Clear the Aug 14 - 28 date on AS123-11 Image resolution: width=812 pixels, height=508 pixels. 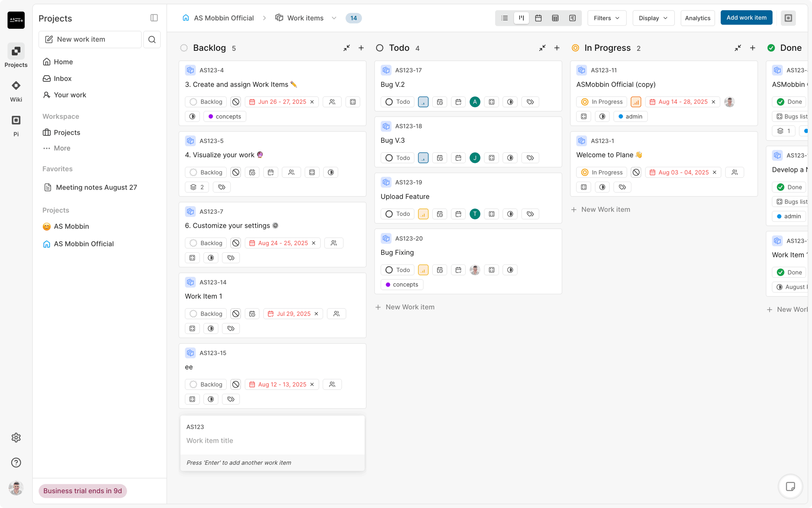[713, 102]
